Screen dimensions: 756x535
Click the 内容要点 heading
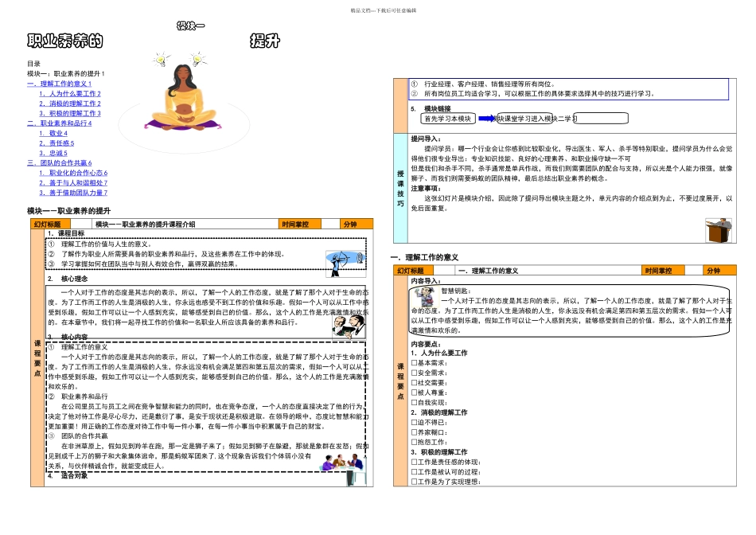(426, 344)
